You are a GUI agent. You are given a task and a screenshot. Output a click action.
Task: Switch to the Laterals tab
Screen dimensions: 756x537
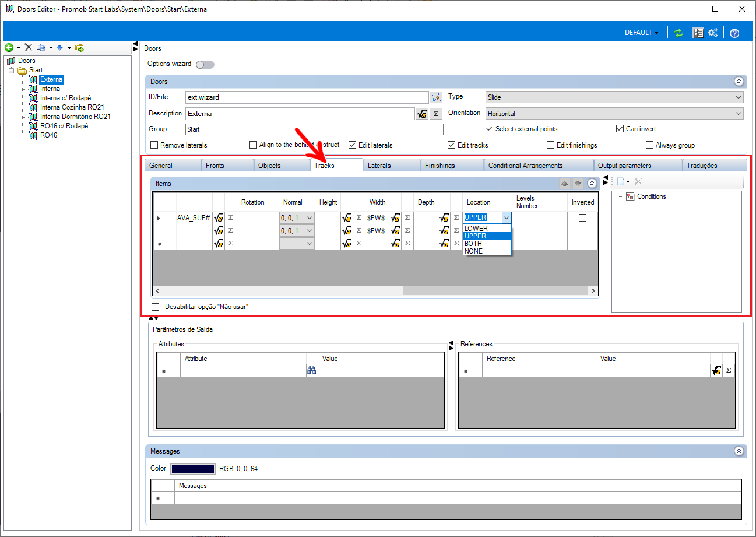[392, 166]
